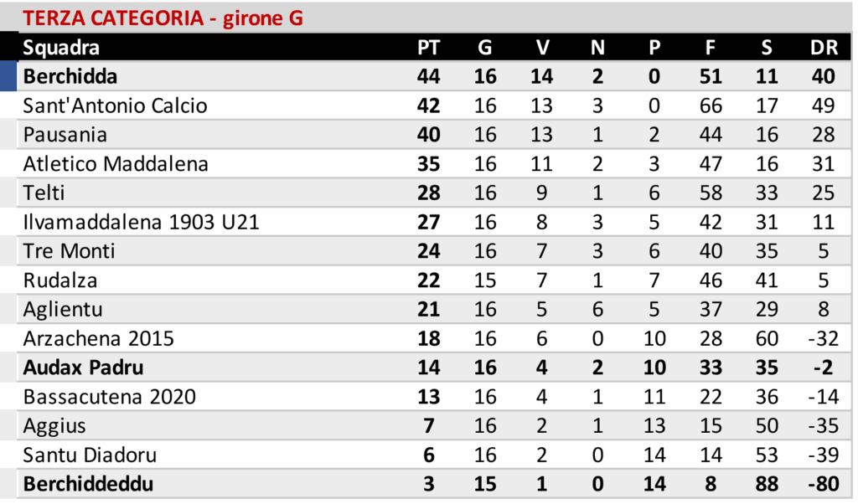Select the V column header
The width and height of the screenshot is (858, 504).
click(542, 48)
